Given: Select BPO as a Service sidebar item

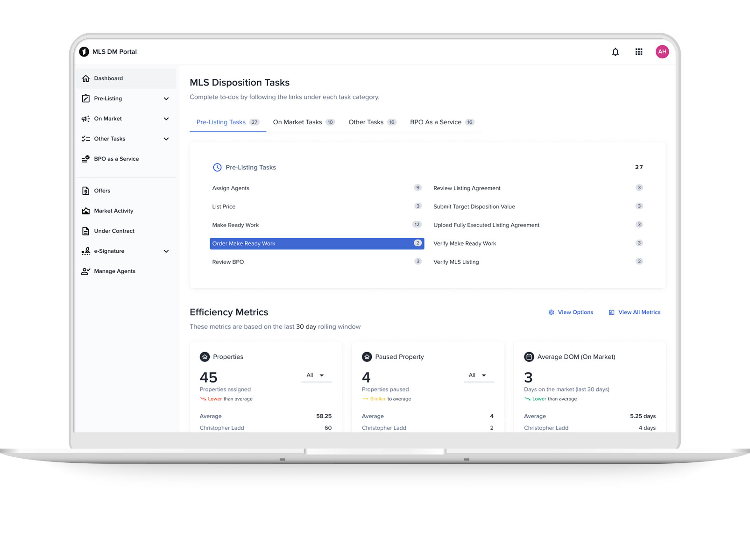Looking at the screenshot, I should pos(116,159).
